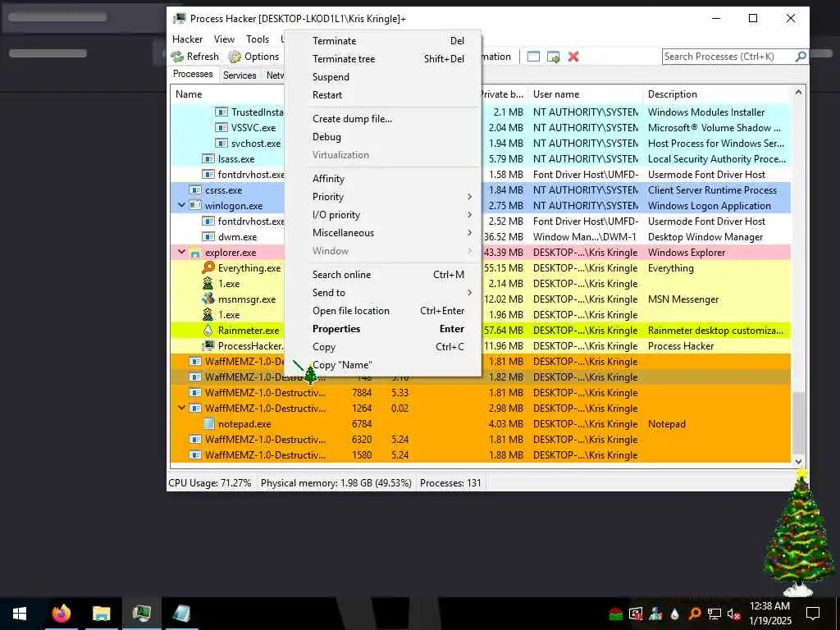The height and width of the screenshot is (630, 840).
Task: Click the Refresh toolbar button
Action: click(x=195, y=57)
